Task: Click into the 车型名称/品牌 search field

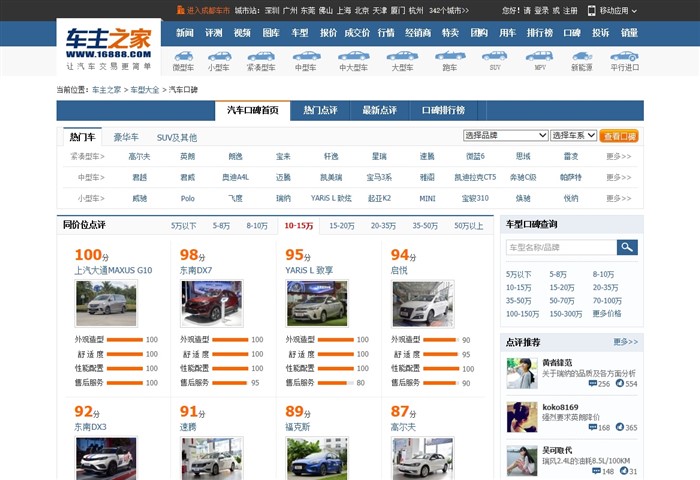Action: point(562,247)
